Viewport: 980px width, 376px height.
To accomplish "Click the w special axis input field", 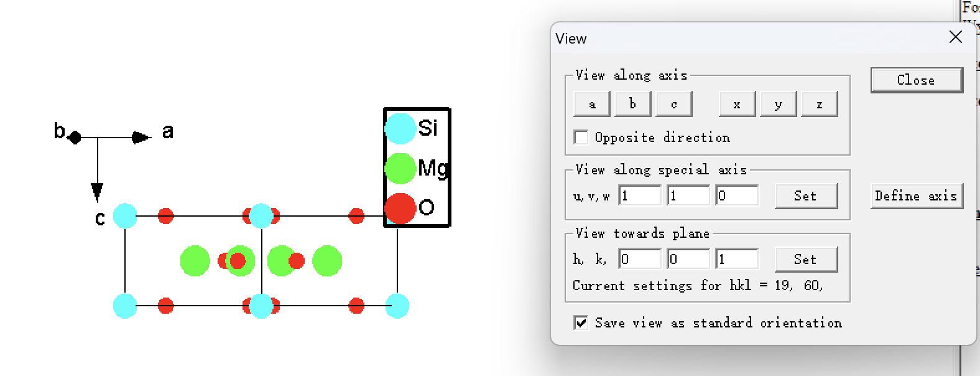I will tap(737, 195).
